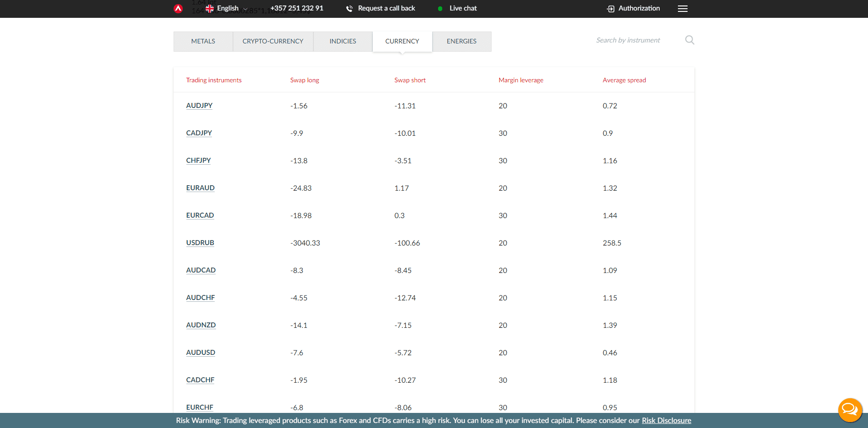
Task: Switch to the METALS tab
Action: point(203,41)
